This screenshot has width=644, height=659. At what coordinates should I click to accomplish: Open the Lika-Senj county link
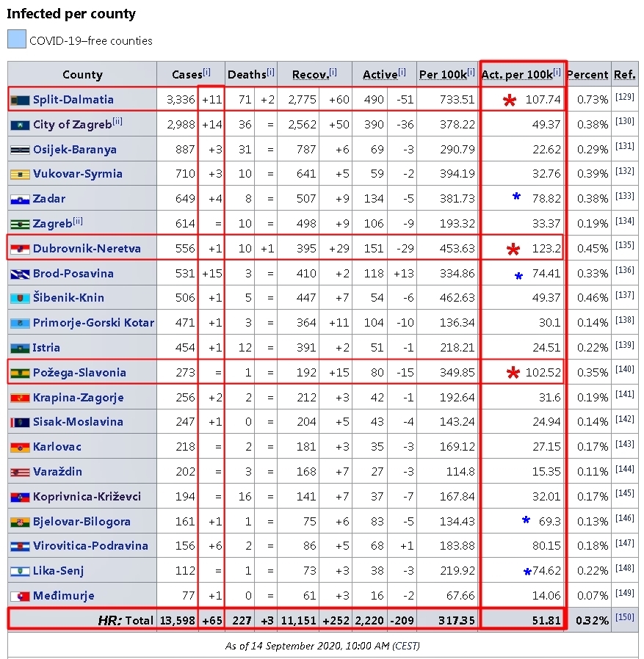(58, 571)
